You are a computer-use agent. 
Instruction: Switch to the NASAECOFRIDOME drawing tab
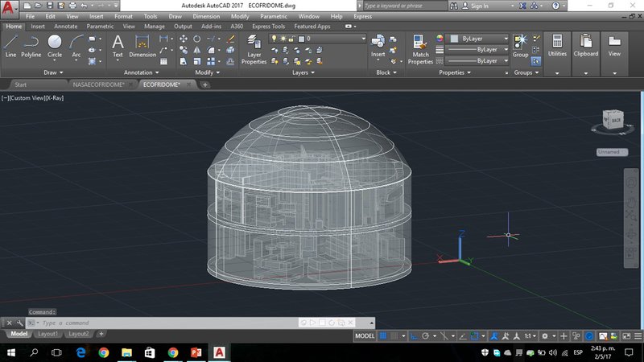point(97,84)
